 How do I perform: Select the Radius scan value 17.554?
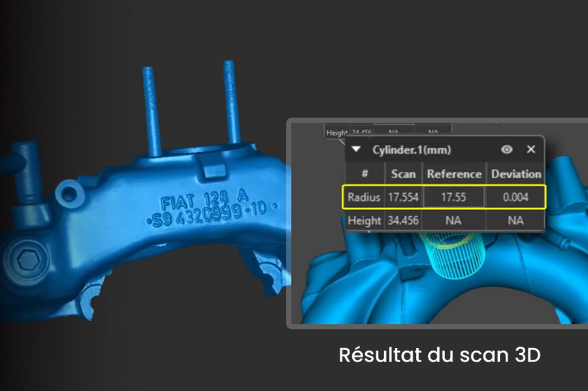[403, 197]
